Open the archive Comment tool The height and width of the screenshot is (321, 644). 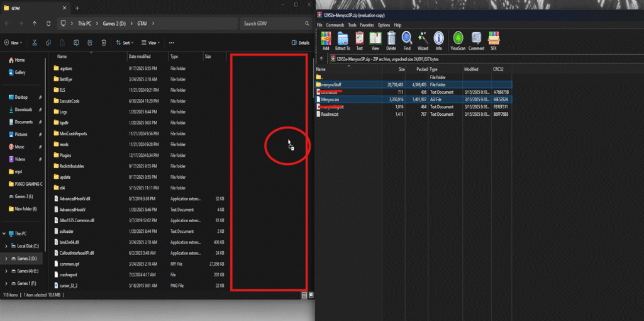tap(476, 40)
